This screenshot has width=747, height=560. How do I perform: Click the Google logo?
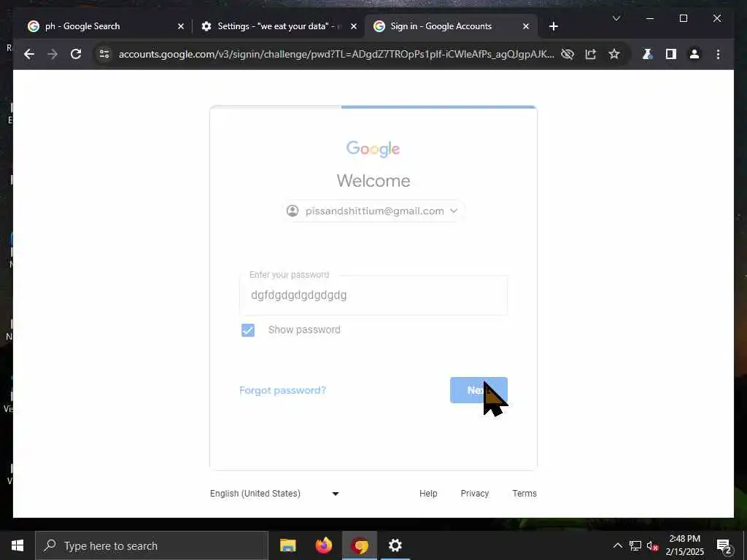click(373, 149)
